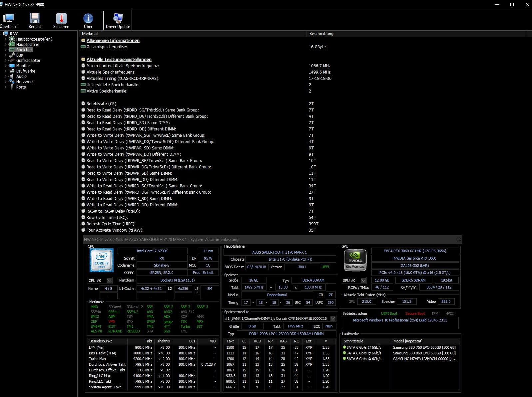Select the Audio tree item
The width and height of the screenshot is (532, 397).
tap(21, 76)
